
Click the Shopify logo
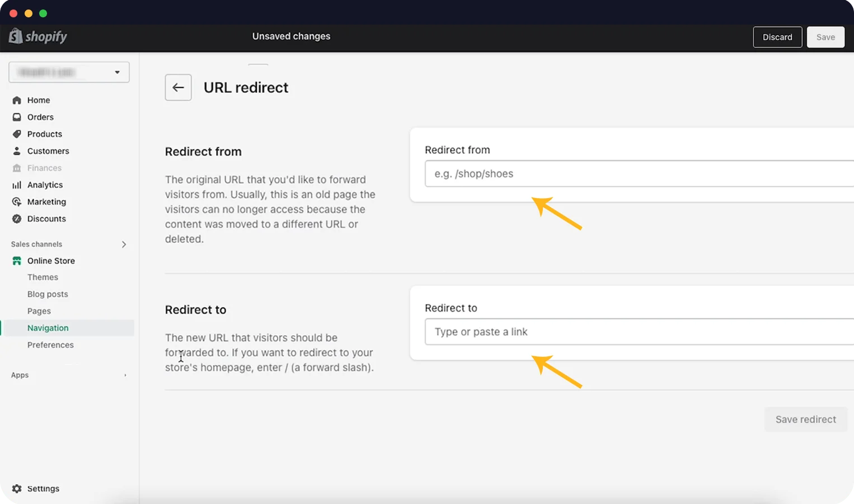[38, 36]
